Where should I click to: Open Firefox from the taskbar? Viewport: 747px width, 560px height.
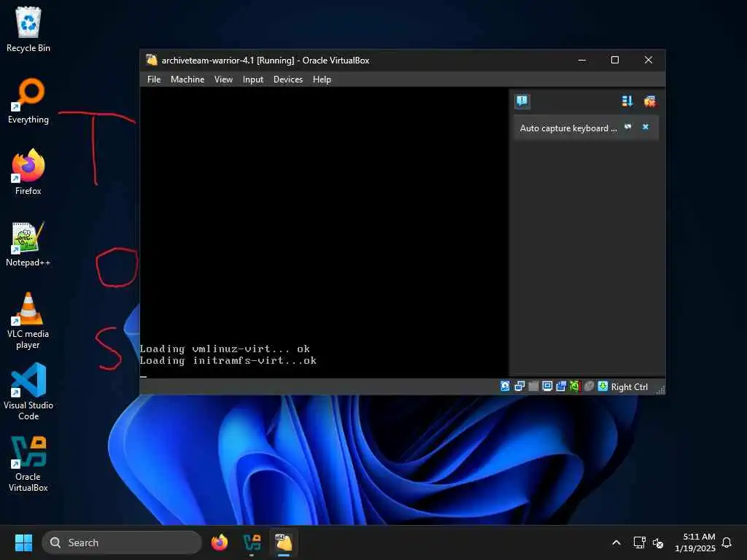220,542
